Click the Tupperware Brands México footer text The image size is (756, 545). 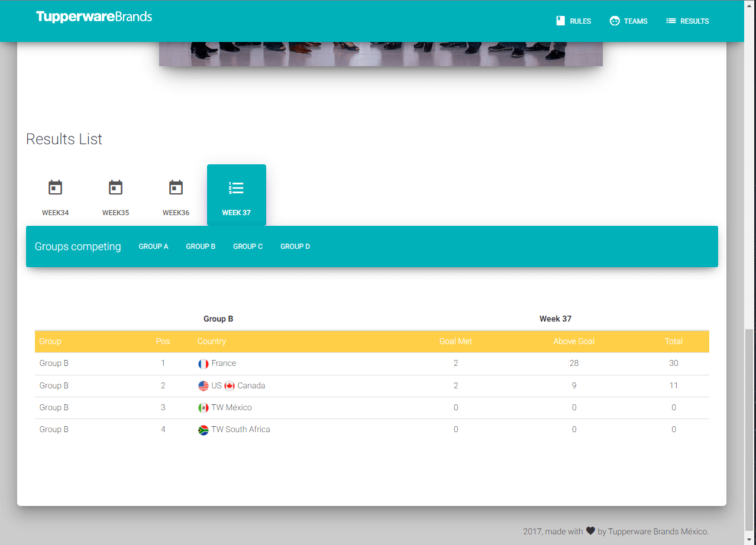coord(657,531)
